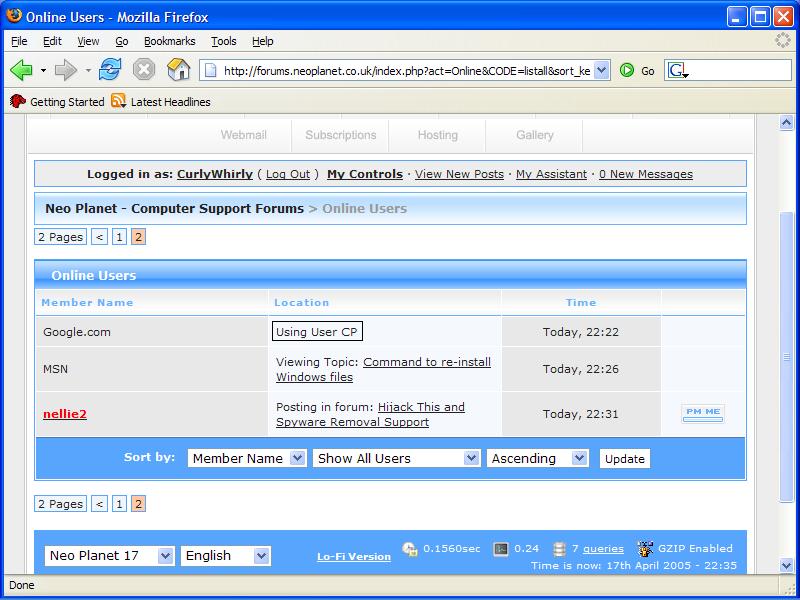Click '<' in bottom pagination

pos(99,504)
